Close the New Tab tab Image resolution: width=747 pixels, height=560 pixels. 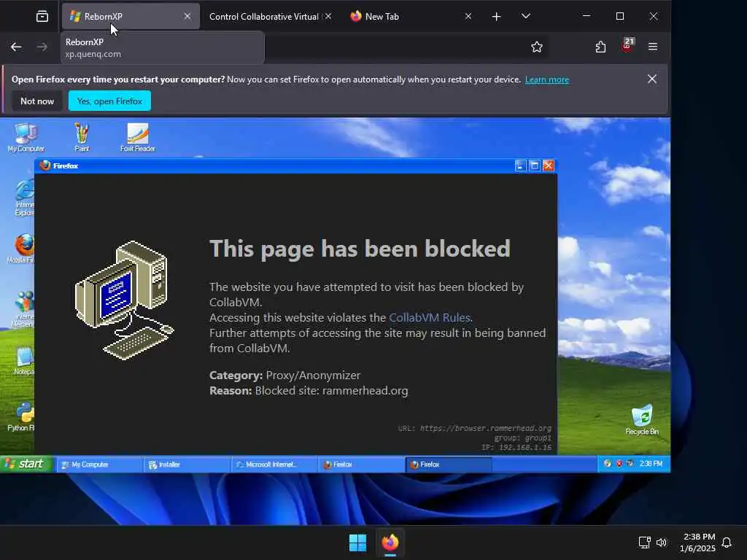[x=468, y=16]
